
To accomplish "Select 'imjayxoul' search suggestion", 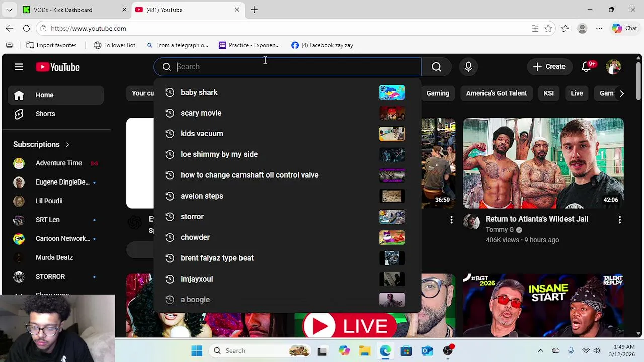I will 287,279.
